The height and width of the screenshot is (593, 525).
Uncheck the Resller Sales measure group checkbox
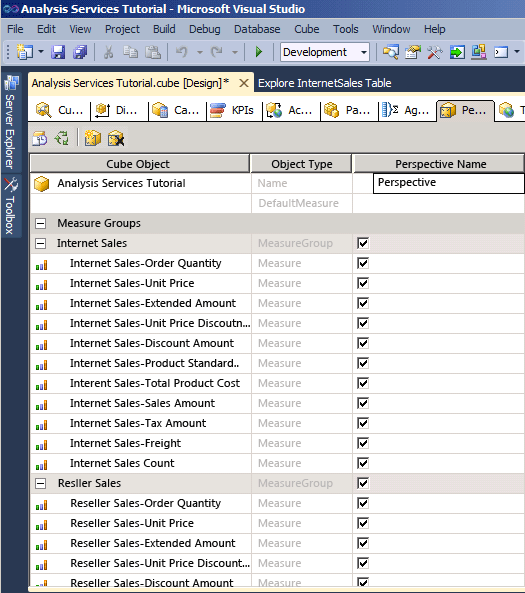pyautogui.click(x=363, y=483)
